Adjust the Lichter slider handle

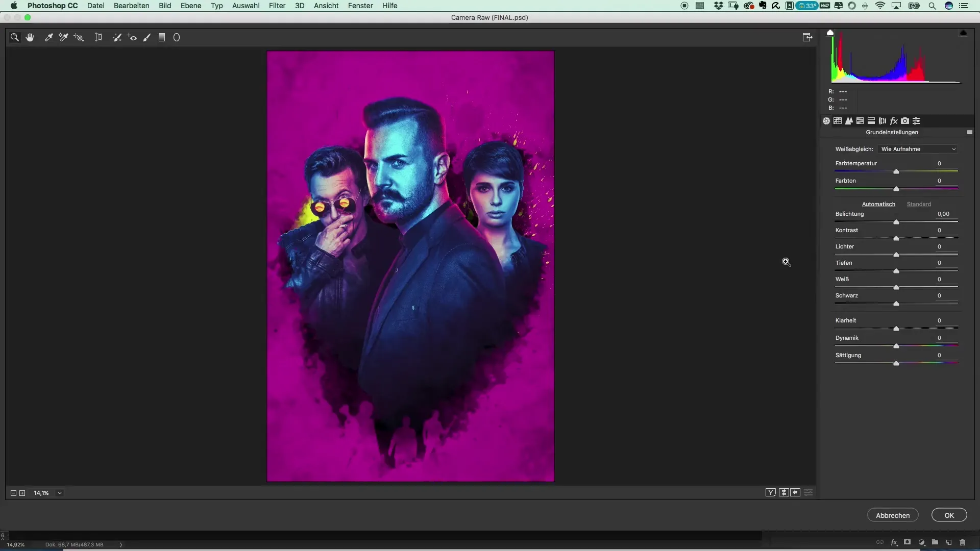click(x=896, y=255)
